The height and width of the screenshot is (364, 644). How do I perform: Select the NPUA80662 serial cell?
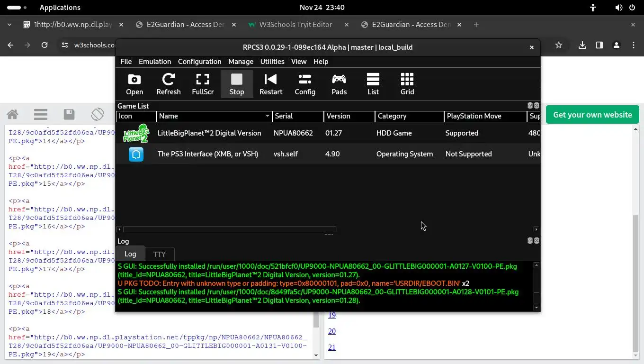[293, 133]
